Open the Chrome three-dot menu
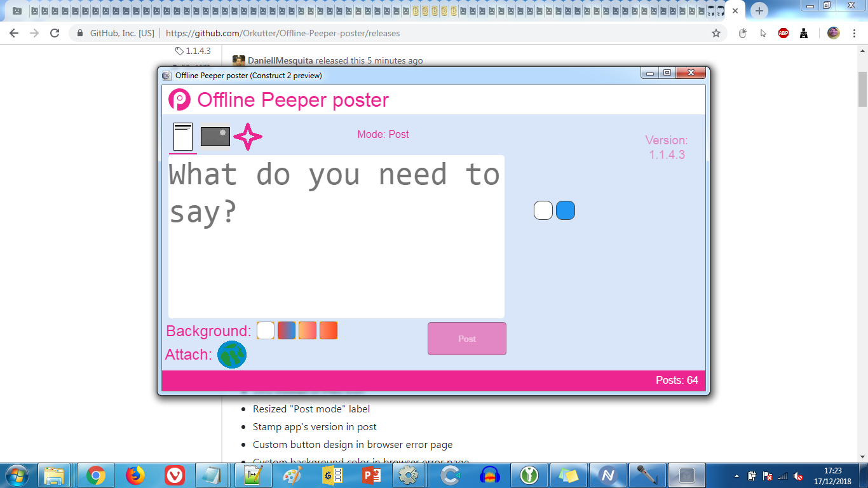The height and width of the screenshot is (488, 868). pyautogui.click(x=855, y=33)
